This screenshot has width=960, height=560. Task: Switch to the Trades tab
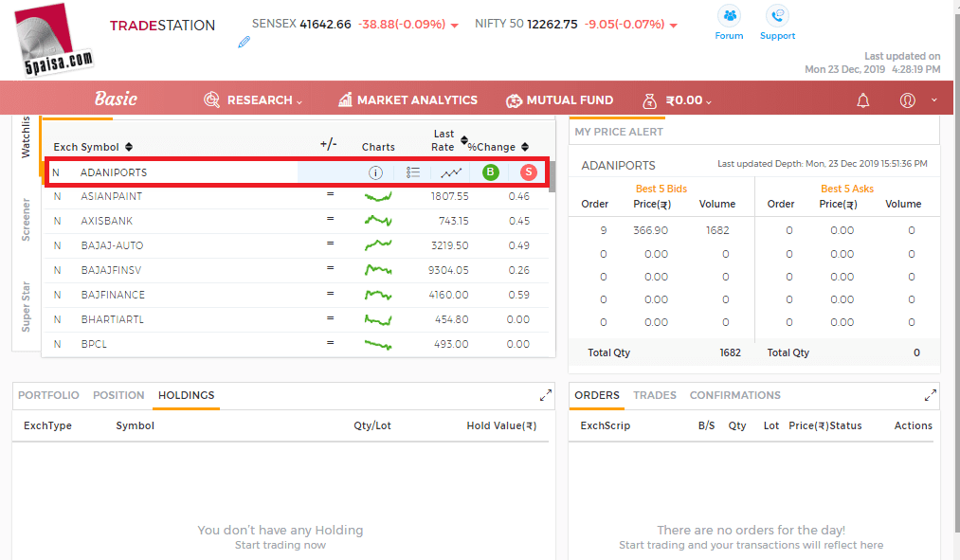(655, 395)
